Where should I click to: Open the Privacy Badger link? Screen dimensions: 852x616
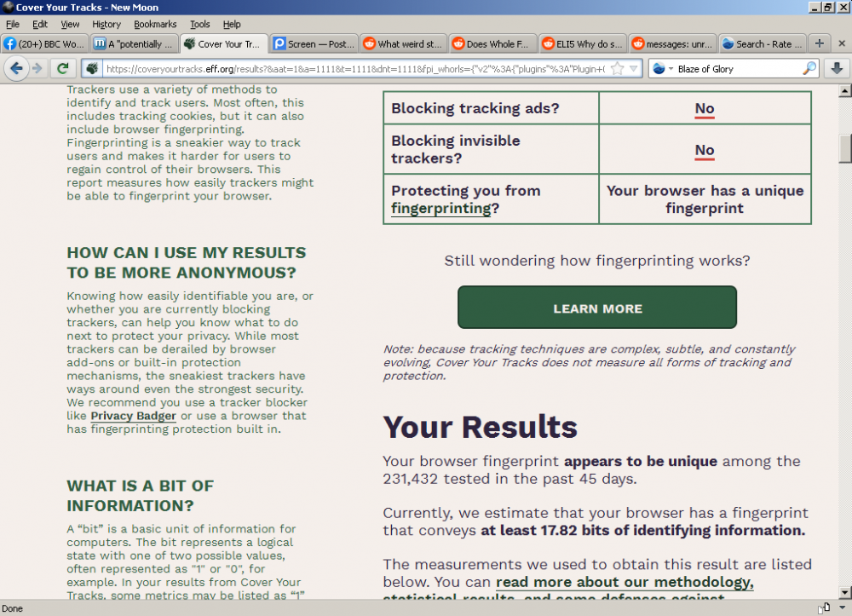click(133, 416)
